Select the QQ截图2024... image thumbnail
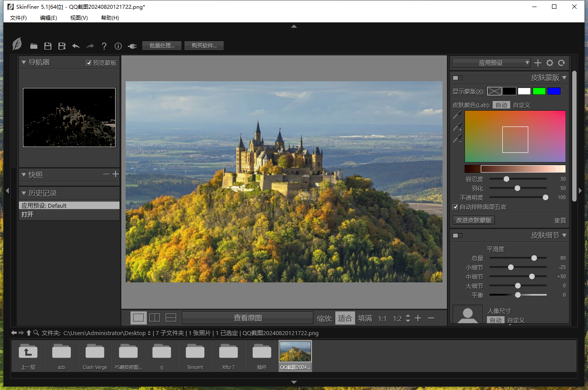The width and height of the screenshot is (588, 390). pos(295,356)
